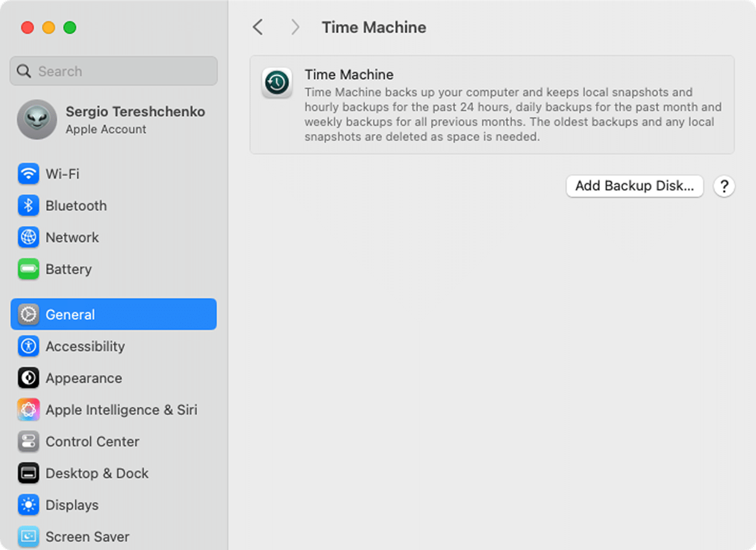The width and height of the screenshot is (756, 550).
Task: Click the Network globe icon
Action: (x=29, y=237)
